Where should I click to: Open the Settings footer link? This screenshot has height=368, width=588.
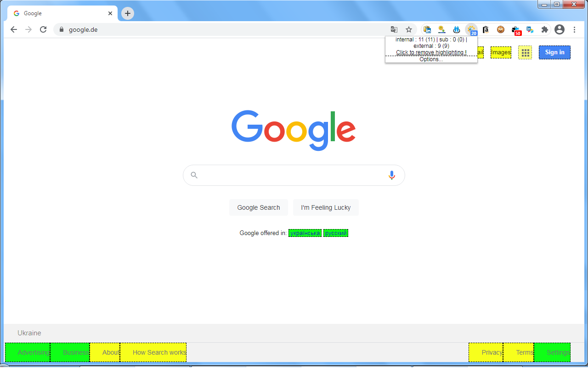coord(552,352)
